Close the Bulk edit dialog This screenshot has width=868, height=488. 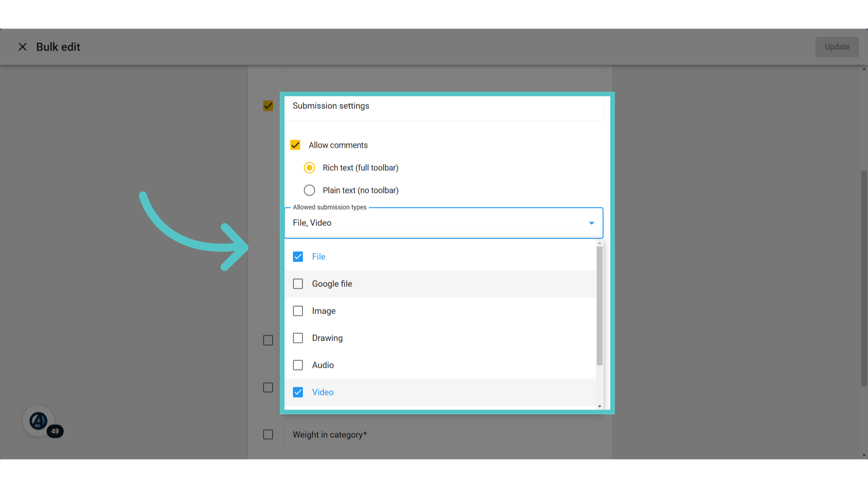(x=23, y=47)
